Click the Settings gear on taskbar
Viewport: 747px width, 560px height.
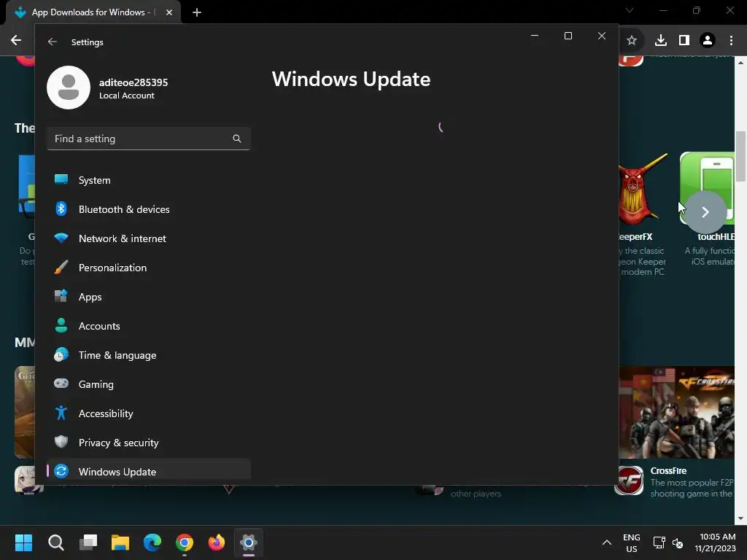[x=249, y=542]
